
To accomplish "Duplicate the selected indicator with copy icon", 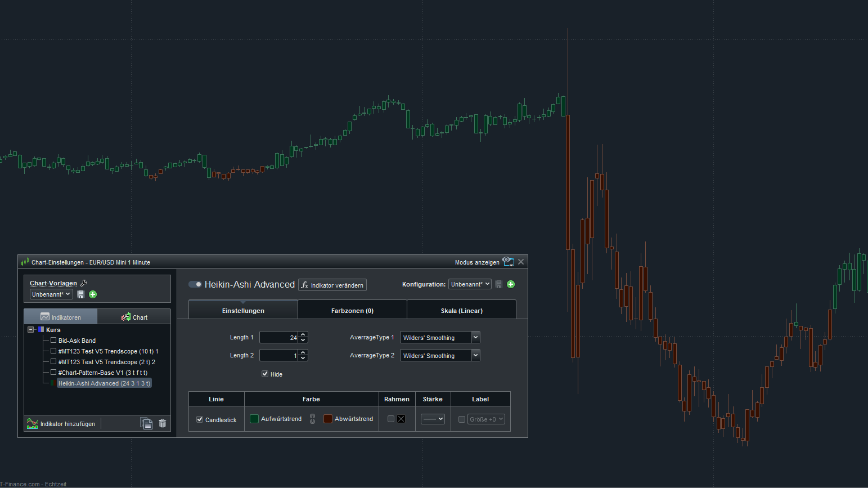I will click(x=146, y=423).
